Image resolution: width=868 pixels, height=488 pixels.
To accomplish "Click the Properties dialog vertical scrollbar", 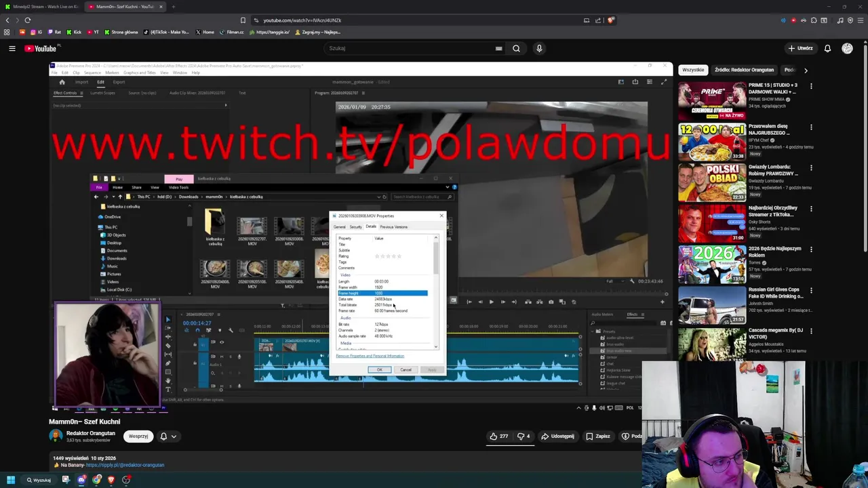I will [x=436, y=291].
